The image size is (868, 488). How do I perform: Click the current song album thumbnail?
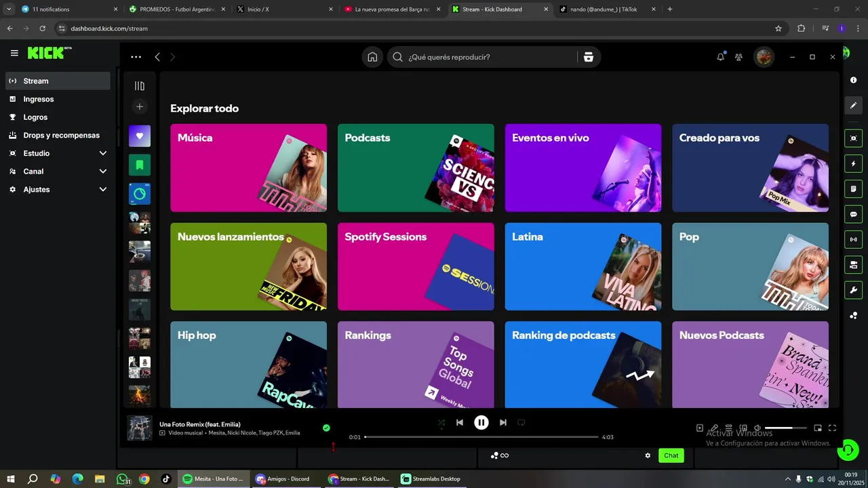140,428
